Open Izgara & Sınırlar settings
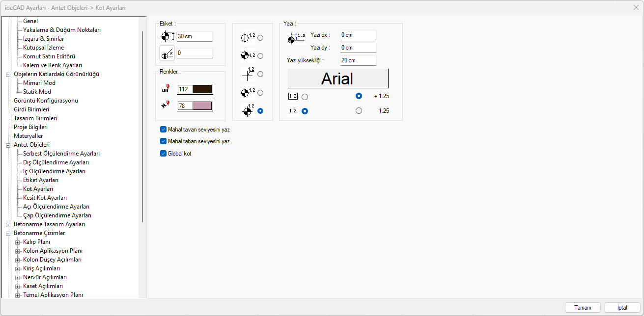Image resolution: width=644 pixels, height=316 pixels. tap(44, 39)
